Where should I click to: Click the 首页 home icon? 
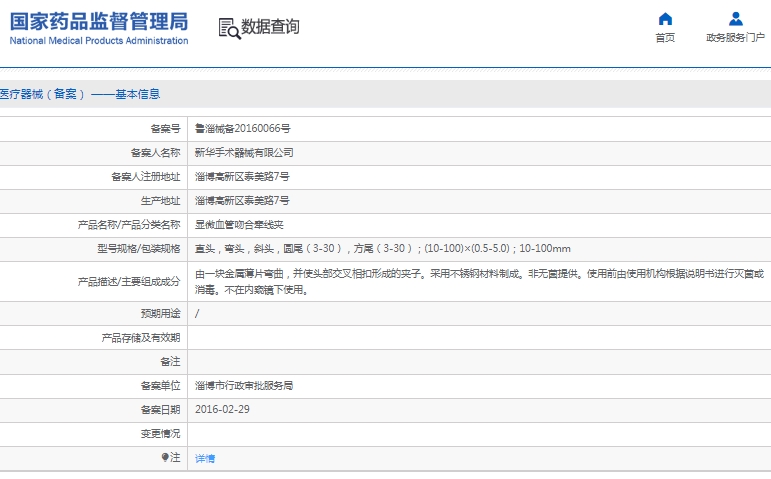click(x=665, y=19)
